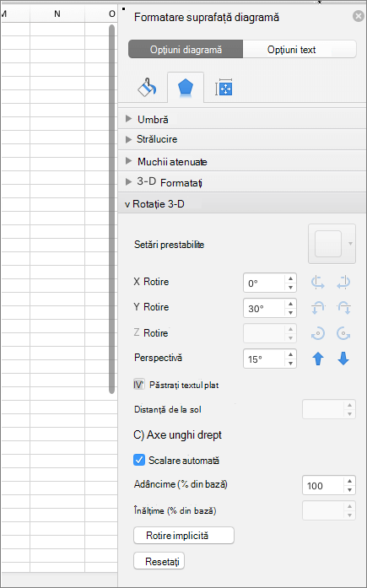Click the narrow perspective down arrow
Viewport: 367px width, 588px height.
coord(343,359)
